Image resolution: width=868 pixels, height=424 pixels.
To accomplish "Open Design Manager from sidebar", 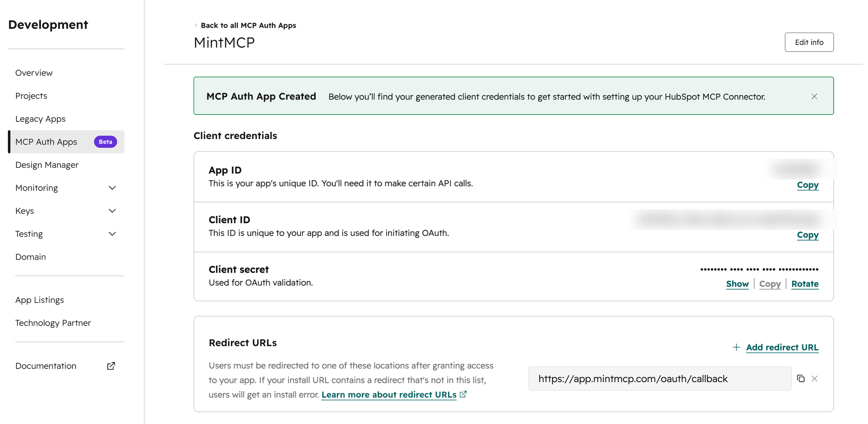I will (x=47, y=165).
